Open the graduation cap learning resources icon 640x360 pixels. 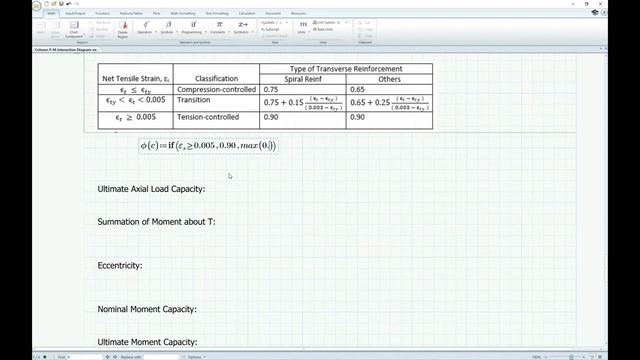tap(595, 13)
